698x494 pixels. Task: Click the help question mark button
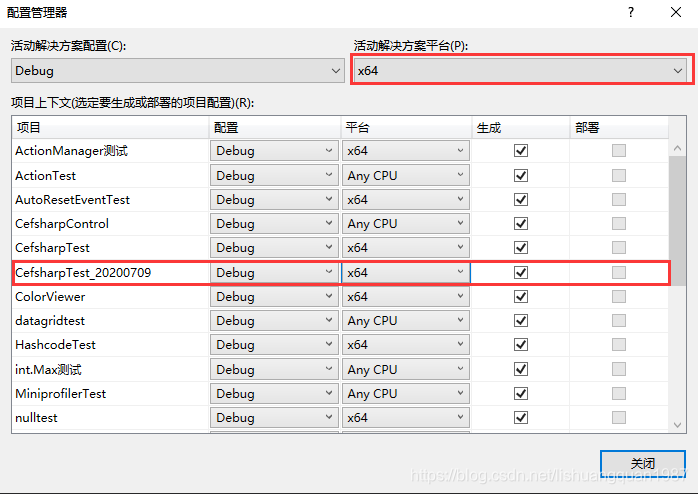point(631,12)
